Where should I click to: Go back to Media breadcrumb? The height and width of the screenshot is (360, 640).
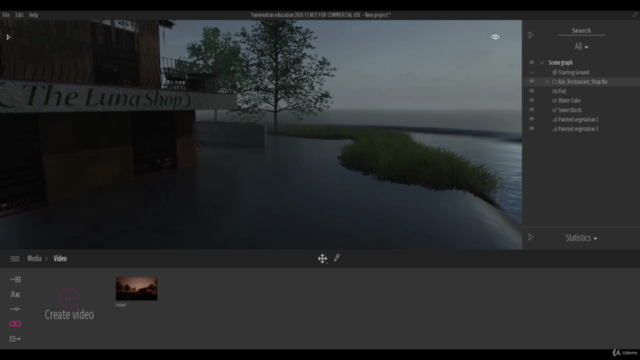pyautogui.click(x=34, y=258)
